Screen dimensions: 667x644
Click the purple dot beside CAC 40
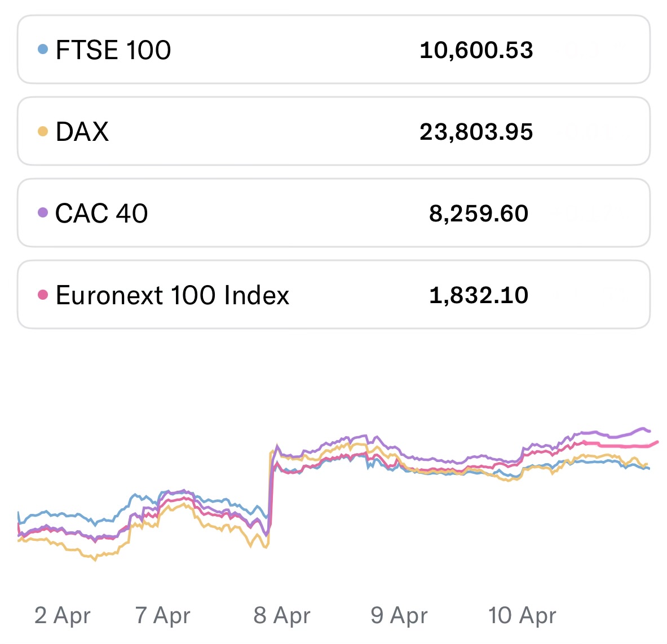[x=43, y=213]
